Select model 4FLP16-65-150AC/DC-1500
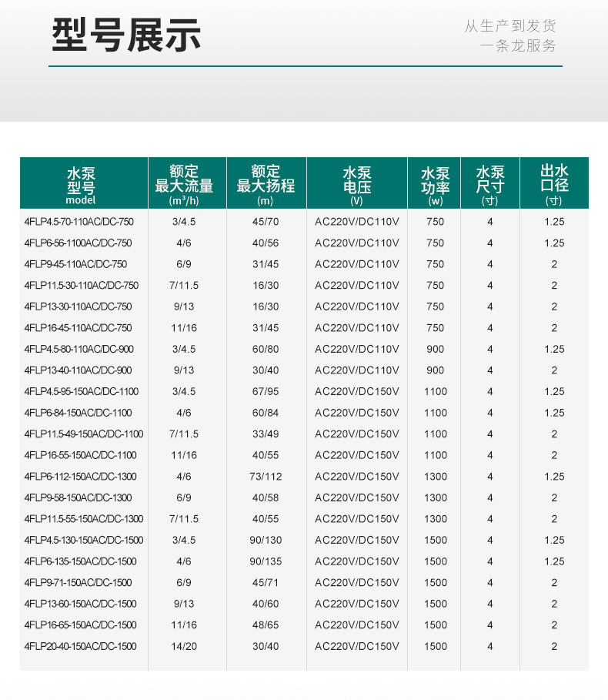Image resolution: width=608 pixels, height=700 pixels. coord(80,625)
